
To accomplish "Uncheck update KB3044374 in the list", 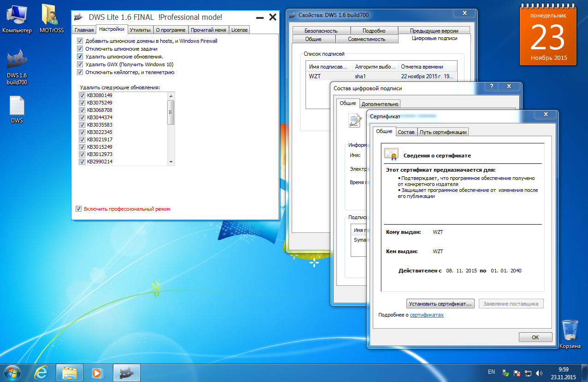I will tap(82, 117).
